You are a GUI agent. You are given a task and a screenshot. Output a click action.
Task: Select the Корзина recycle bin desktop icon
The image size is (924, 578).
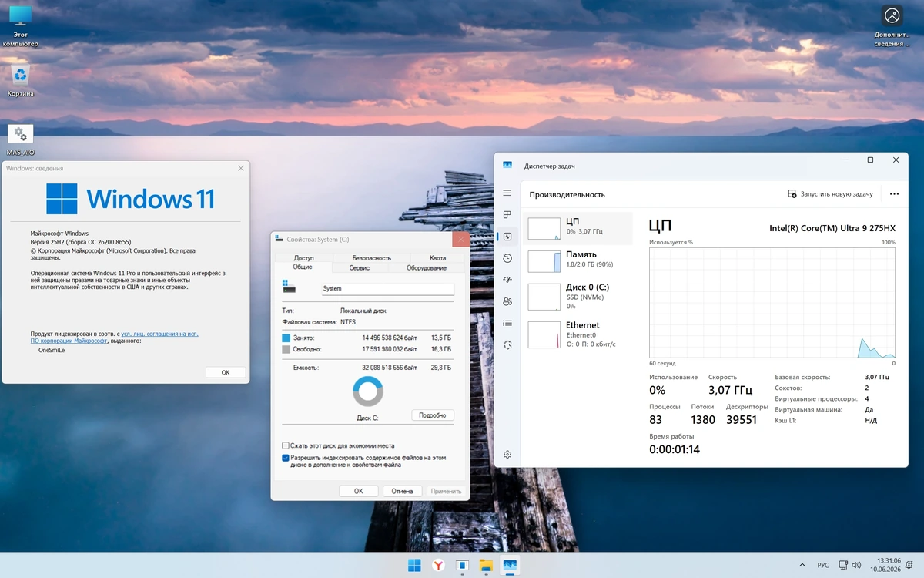click(21, 82)
